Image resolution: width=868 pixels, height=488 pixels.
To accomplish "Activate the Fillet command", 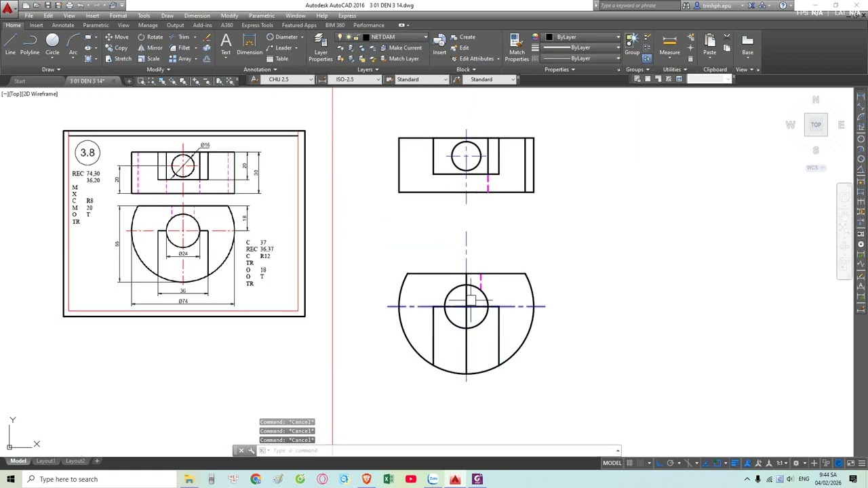I will [180, 48].
